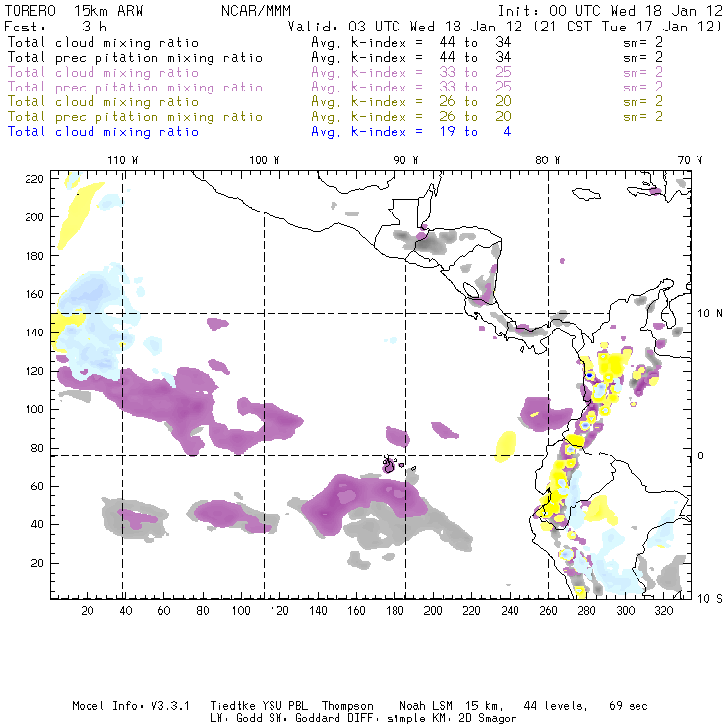Image resolution: width=728 pixels, height=728 pixels.
Task: Click the '70 W' longitude label
Action: point(690,160)
